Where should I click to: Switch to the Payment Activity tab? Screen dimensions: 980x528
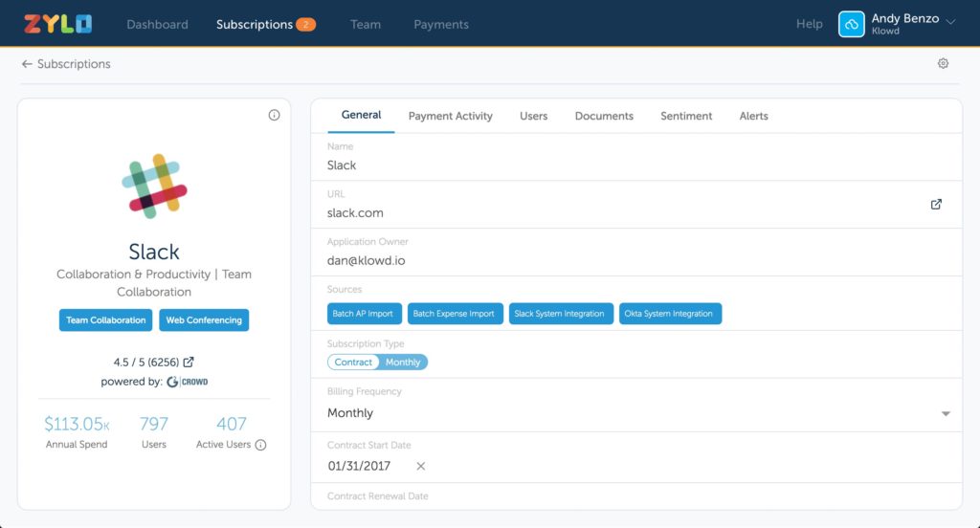(x=451, y=116)
